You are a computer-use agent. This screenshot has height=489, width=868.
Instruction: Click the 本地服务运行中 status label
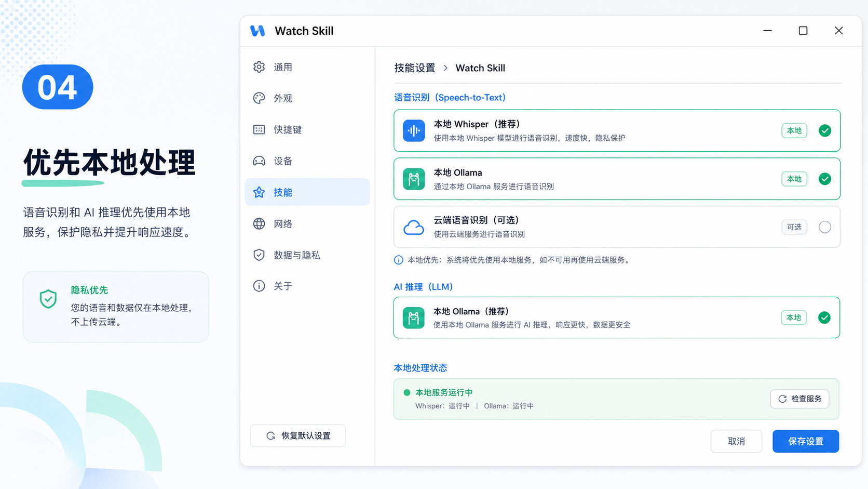click(444, 392)
